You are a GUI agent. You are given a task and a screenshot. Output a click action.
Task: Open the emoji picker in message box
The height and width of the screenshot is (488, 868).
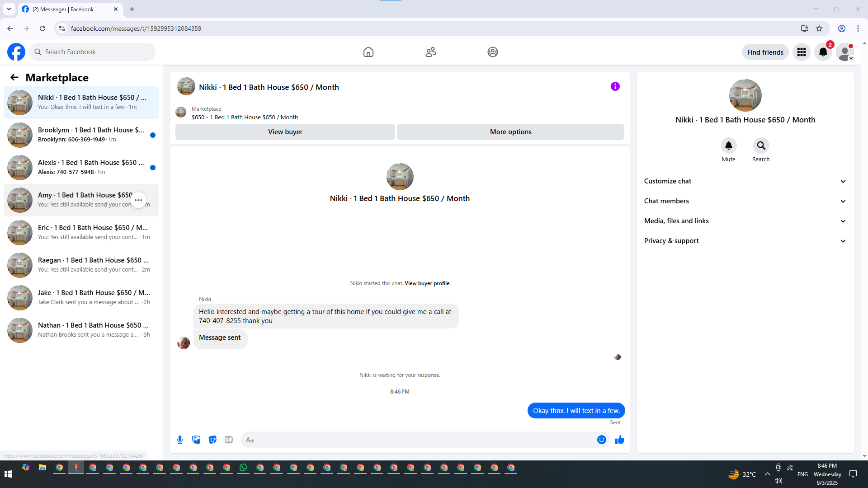pos(601,440)
